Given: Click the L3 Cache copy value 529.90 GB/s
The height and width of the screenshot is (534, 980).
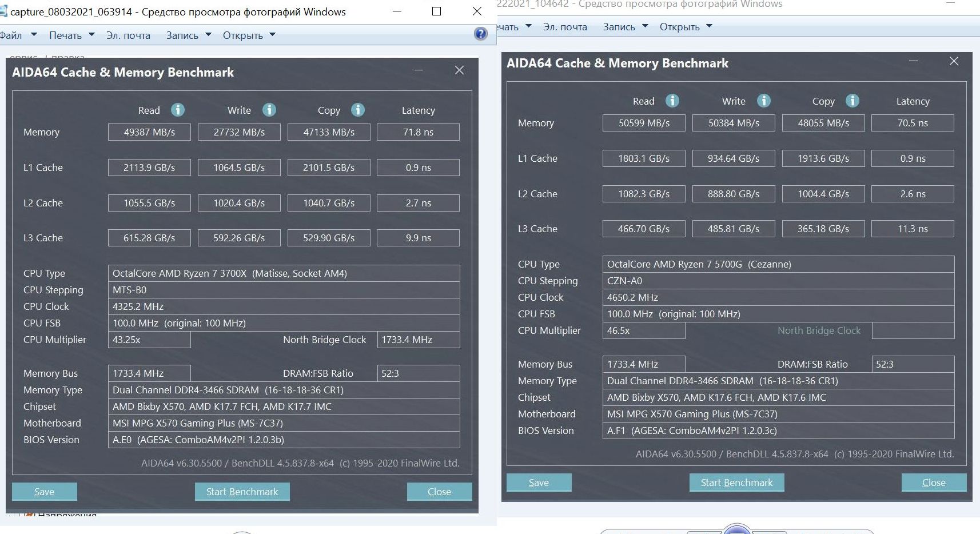Looking at the screenshot, I should (x=329, y=238).
